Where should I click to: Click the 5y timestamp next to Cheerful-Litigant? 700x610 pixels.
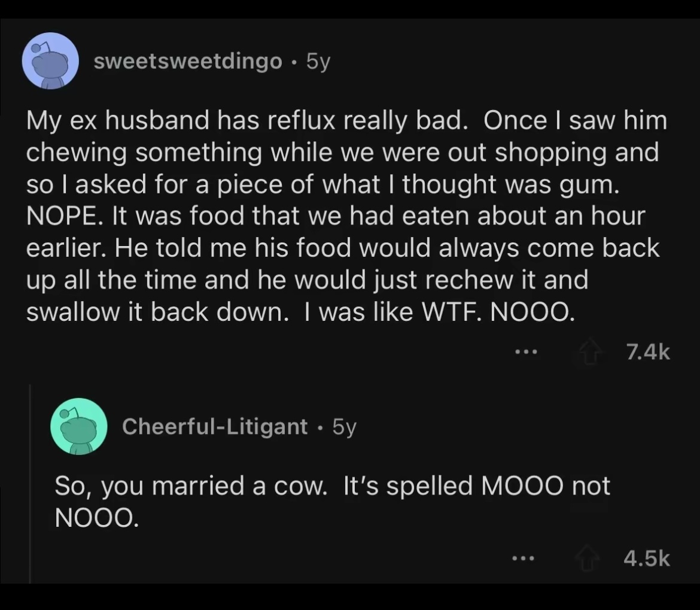[344, 427]
